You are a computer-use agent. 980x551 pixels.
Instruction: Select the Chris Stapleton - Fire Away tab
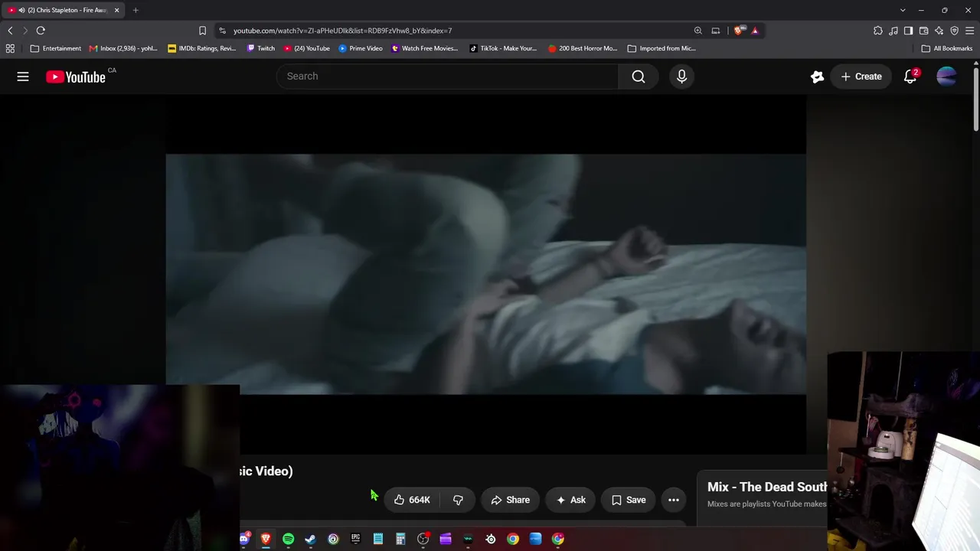[64, 10]
